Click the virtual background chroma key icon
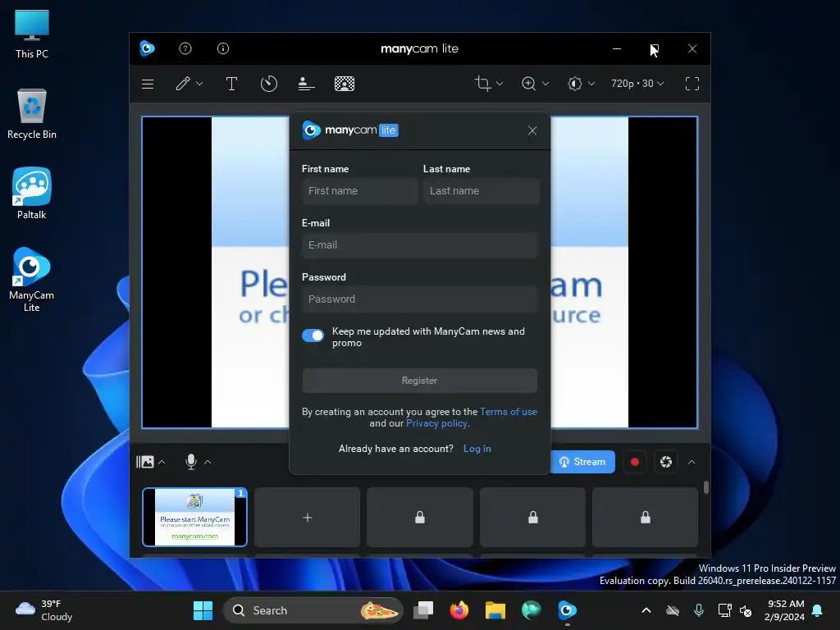Viewport: 840px width, 630px height. (x=345, y=84)
